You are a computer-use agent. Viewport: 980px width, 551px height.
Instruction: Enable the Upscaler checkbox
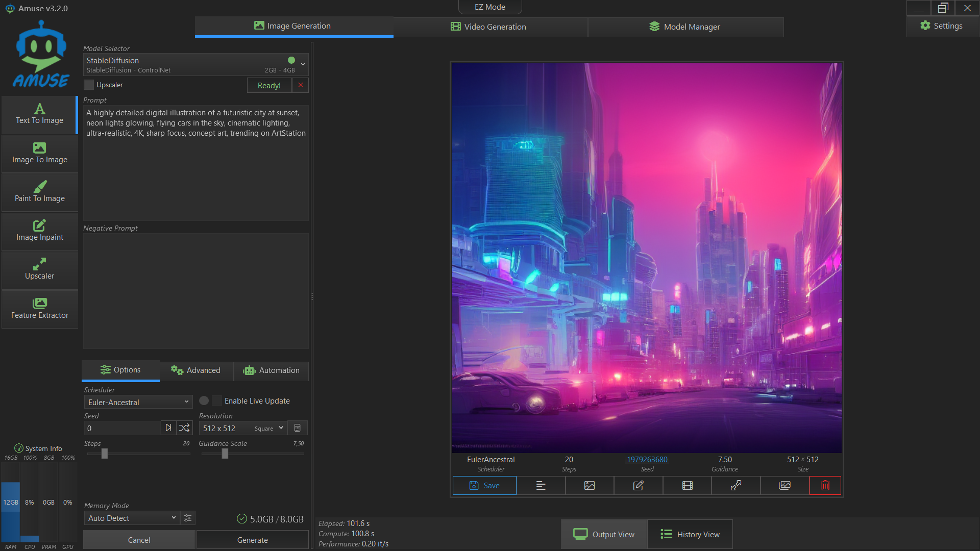(89, 85)
